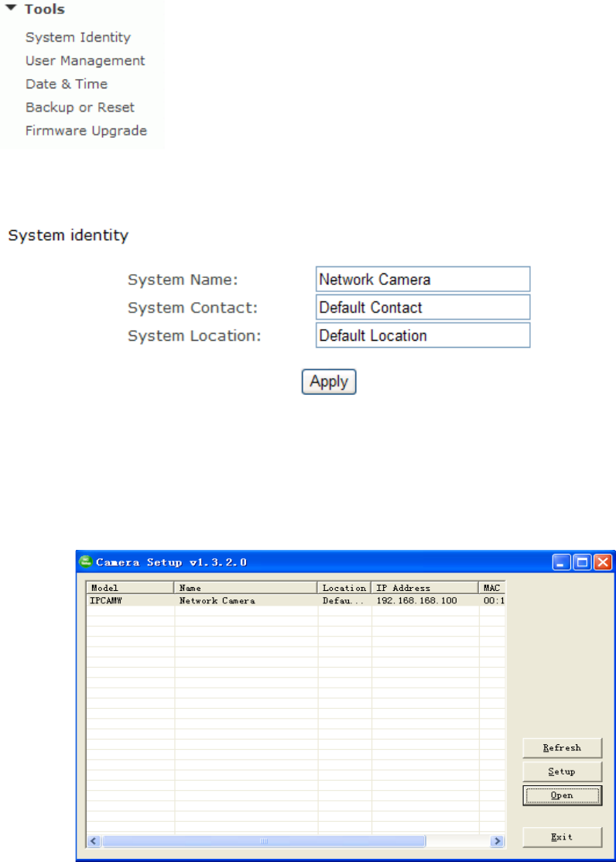The image size is (616, 862).
Task: Click the 'System Contact:' label
Action: click(x=193, y=308)
